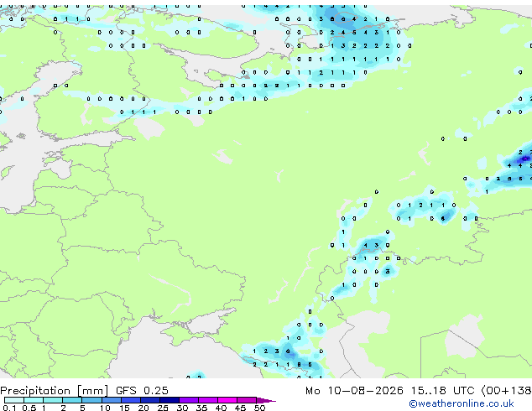Click the 30–35 mm purple legend swatch
532x411 pixels.
(189, 400)
